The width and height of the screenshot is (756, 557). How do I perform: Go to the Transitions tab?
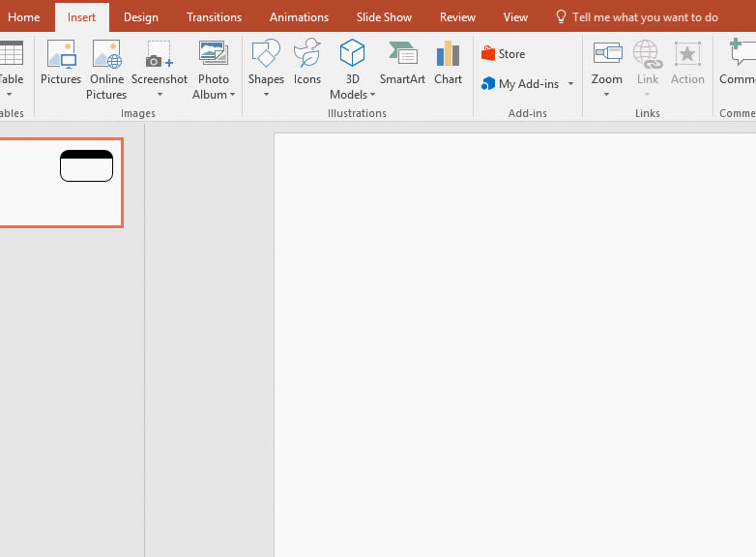214,17
